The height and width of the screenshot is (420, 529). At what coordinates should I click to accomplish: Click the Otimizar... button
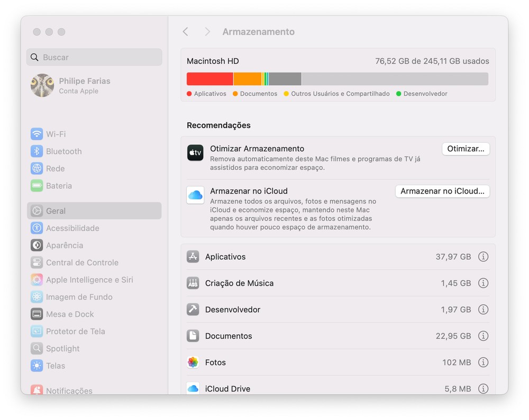[x=466, y=149]
